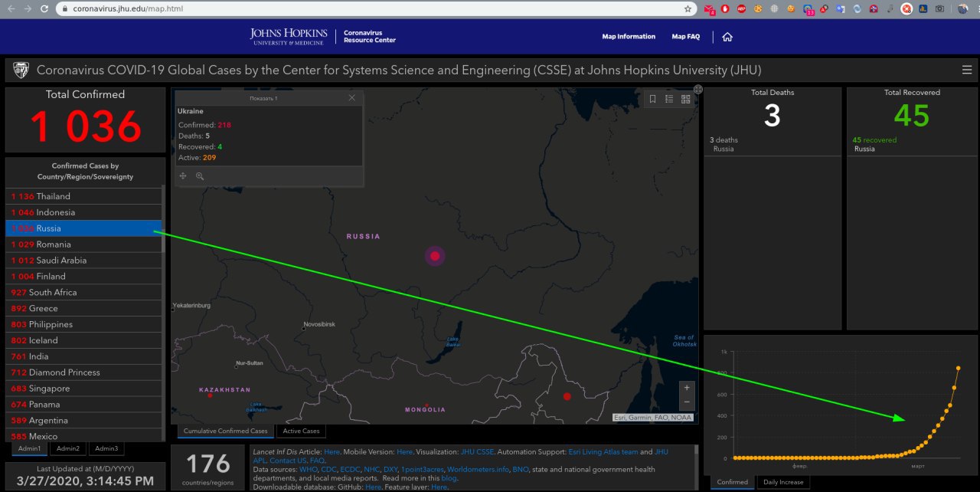Select Philippines in country list
The image size is (980, 492).
[83, 325]
